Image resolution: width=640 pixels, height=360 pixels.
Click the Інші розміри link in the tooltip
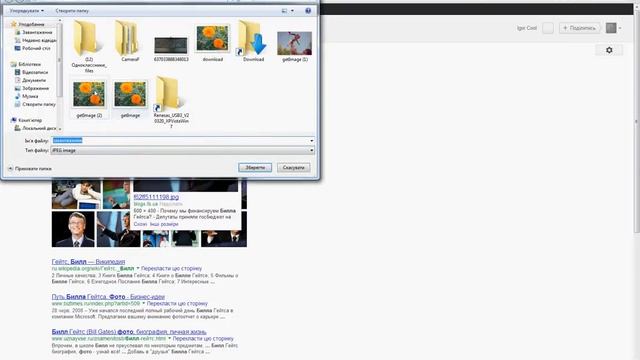pyautogui.click(x=164, y=224)
